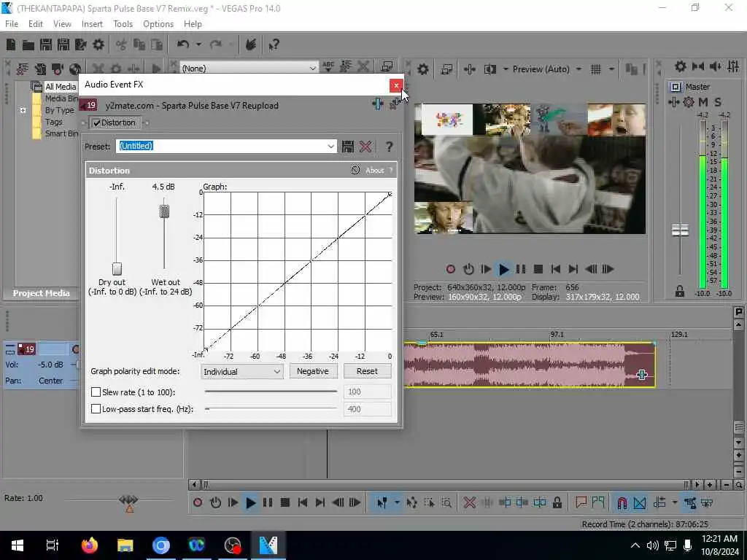Select the Normal Edit tool in timeline toolbar
The width and height of the screenshot is (747, 560).
coord(382,502)
